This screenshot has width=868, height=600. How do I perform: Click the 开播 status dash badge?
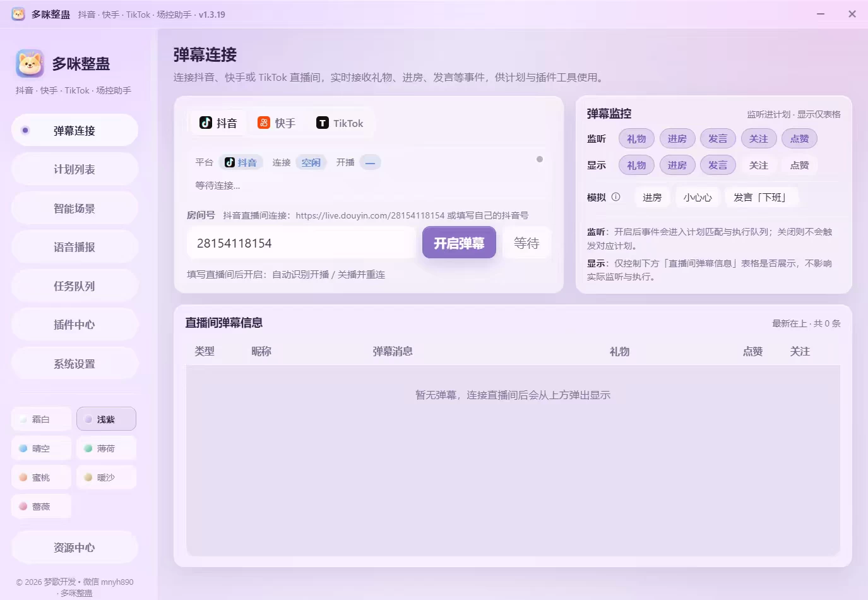[370, 162]
